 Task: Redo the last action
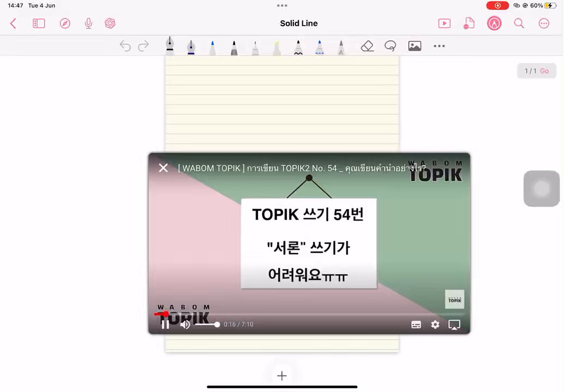coord(144,46)
